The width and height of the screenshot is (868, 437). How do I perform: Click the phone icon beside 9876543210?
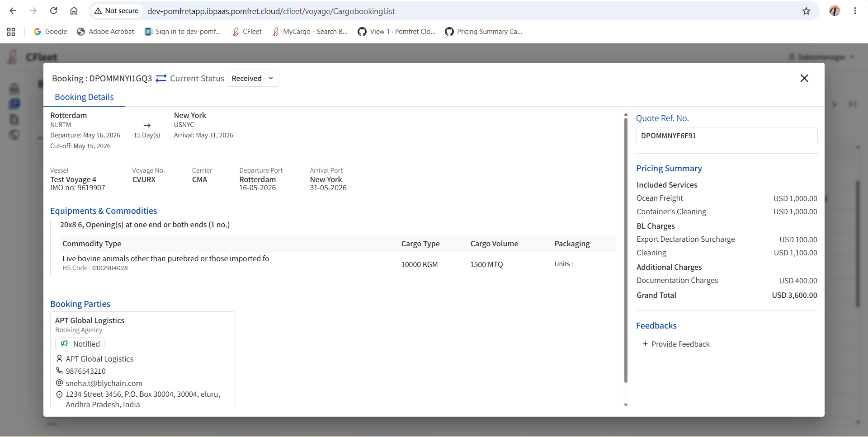[59, 371]
